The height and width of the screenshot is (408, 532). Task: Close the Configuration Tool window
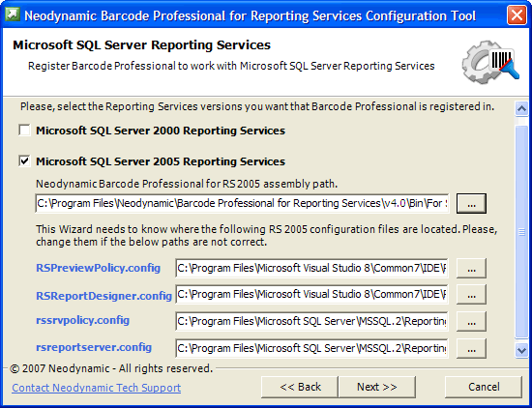click(517, 15)
